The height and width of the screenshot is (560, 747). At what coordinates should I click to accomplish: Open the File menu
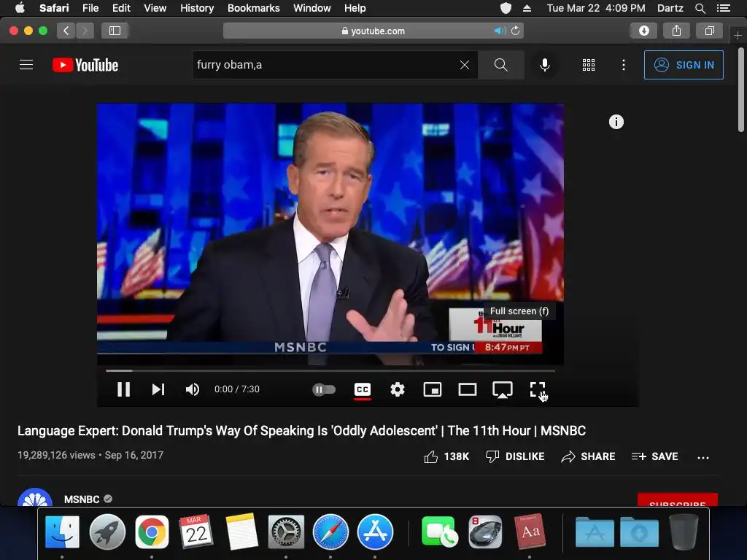[90, 8]
